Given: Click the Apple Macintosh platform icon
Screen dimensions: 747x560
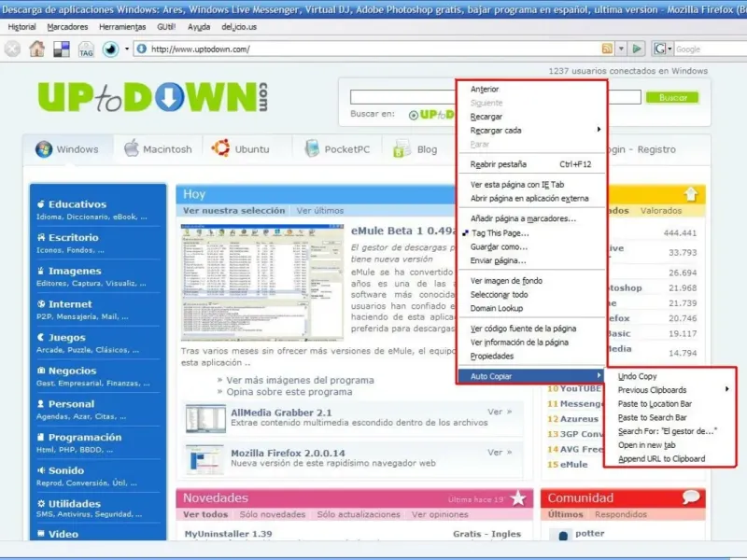Looking at the screenshot, I should 131,148.
